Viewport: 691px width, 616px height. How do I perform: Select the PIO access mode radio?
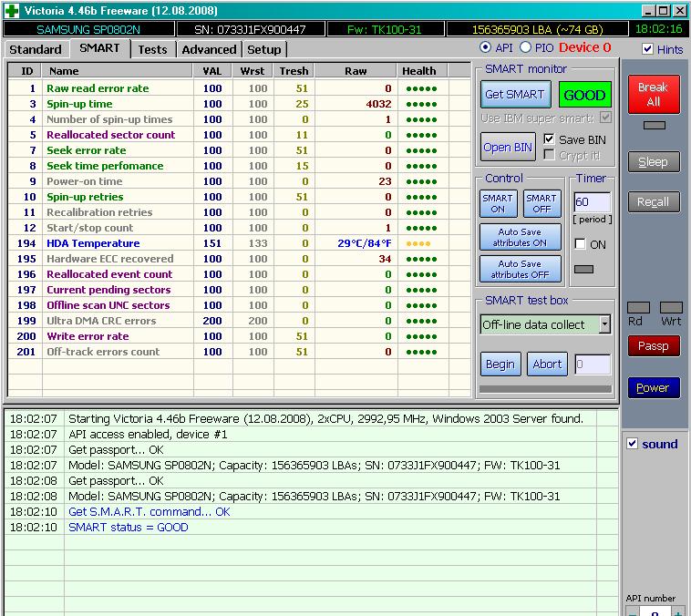pos(525,47)
